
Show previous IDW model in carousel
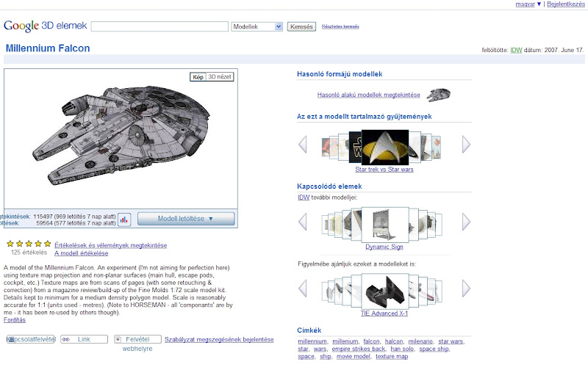pos(303,222)
